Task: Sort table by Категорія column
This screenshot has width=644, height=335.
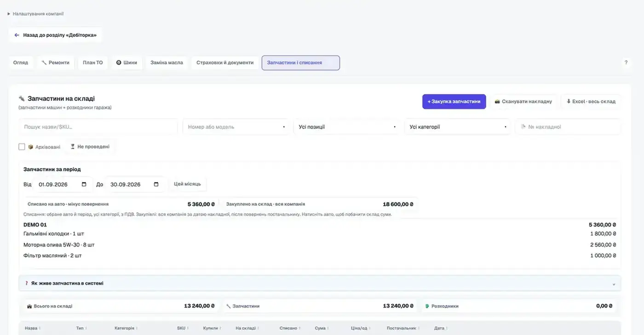Action: click(126, 329)
